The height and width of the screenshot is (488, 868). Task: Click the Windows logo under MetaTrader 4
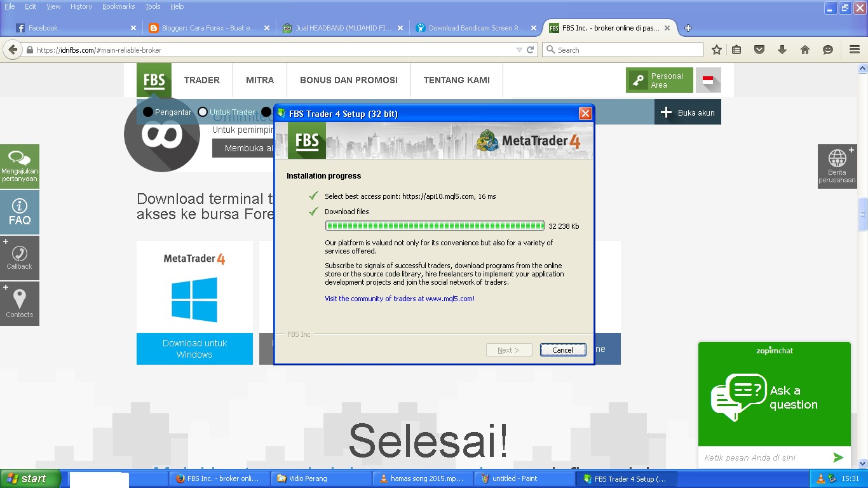click(x=194, y=299)
